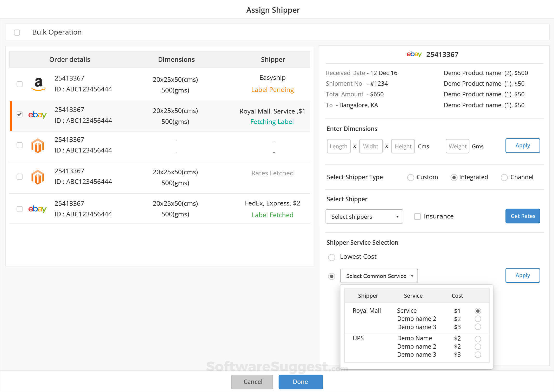Click the eBay icon on the Fetching Label row
Image resolution: width=554 pixels, height=392 pixels.
pyautogui.click(x=37, y=115)
